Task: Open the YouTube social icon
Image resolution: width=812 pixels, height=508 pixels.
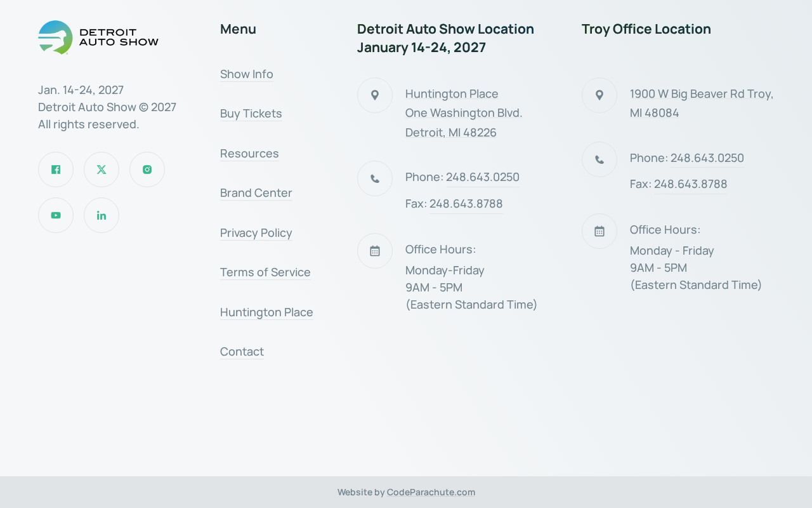Action: pyautogui.click(x=56, y=215)
